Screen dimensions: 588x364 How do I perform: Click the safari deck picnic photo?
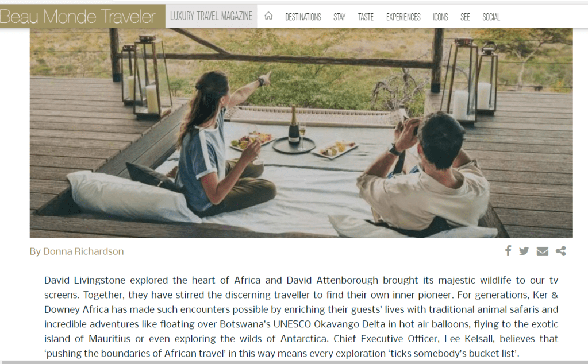tap(301, 133)
